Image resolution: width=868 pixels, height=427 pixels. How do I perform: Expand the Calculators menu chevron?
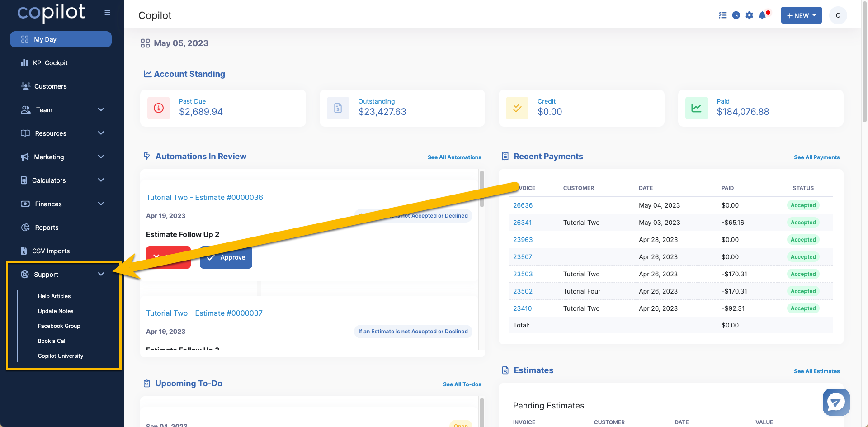101,180
